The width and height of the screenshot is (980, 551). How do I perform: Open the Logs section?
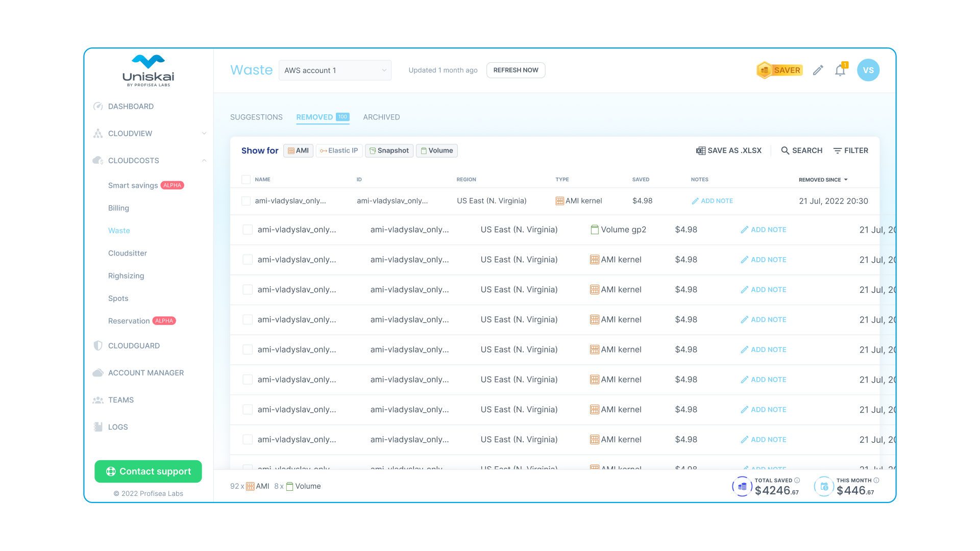pyautogui.click(x=117, y=427)
